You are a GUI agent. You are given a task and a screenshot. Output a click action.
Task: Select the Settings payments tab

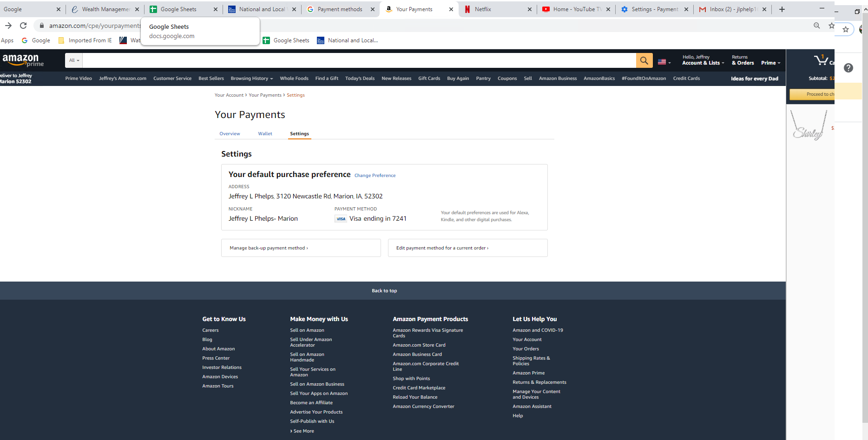(299, 134)
